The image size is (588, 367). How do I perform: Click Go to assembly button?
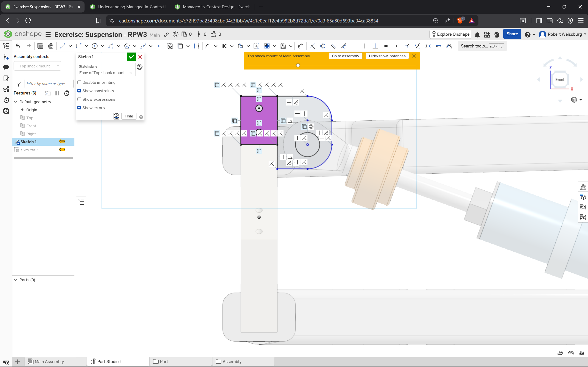[345, 56]
